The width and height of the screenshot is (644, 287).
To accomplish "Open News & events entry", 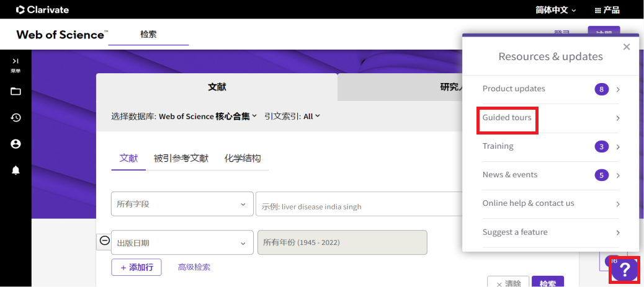I will [550, 175].
